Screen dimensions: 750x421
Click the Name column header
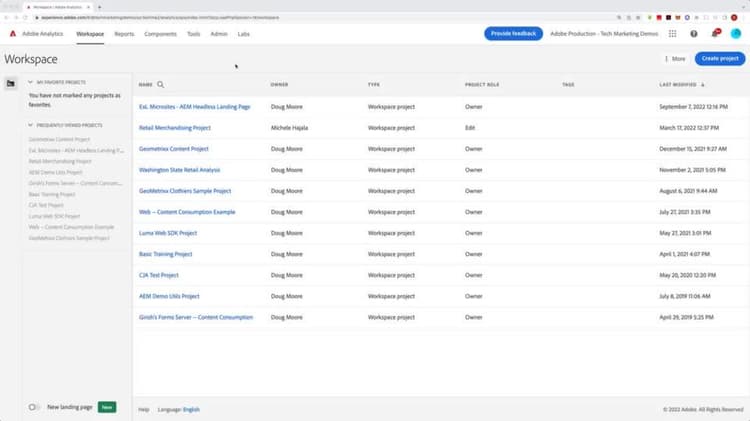click(145, 85)
